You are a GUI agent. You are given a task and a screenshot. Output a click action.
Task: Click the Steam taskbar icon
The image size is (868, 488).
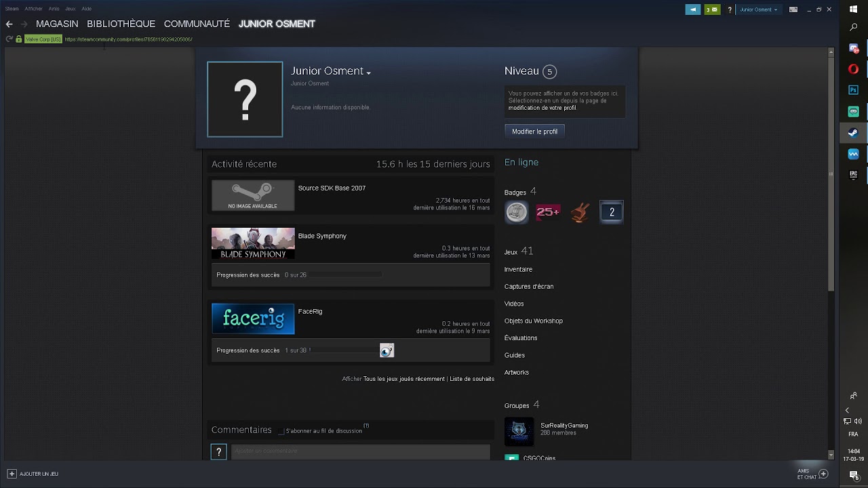point(854,133)
